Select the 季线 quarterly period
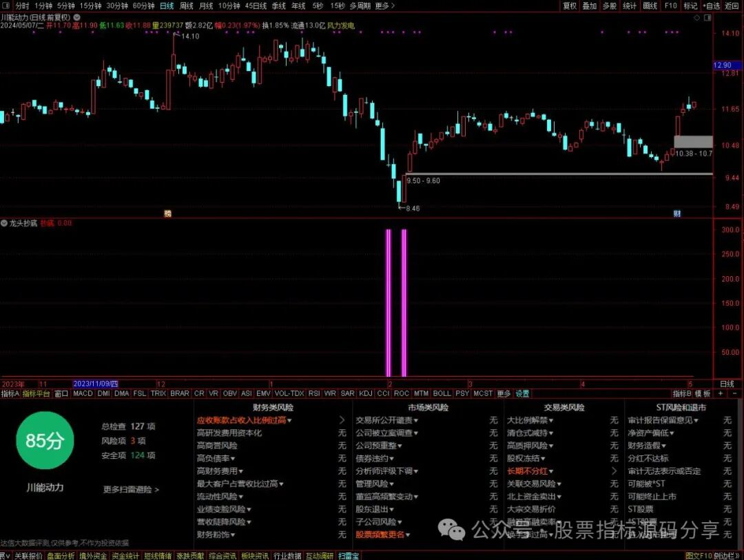744x560 pixels. click(278, 6)
